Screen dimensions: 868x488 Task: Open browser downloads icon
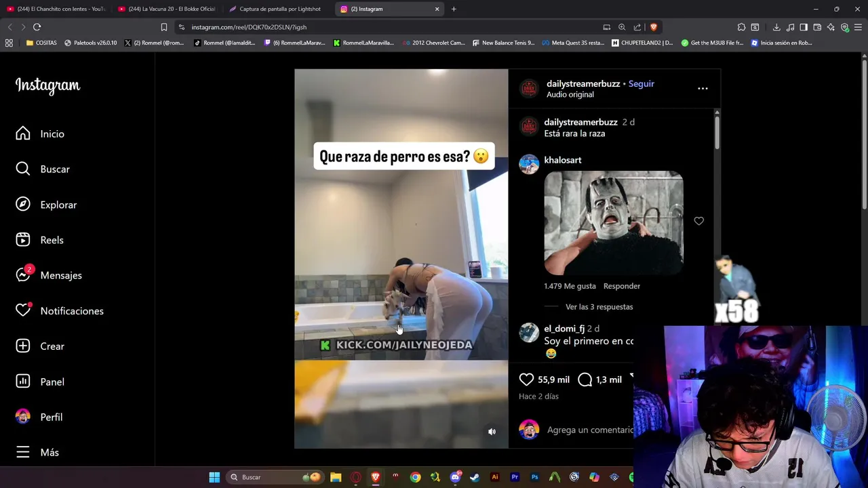pyautogui.click(x=776, y=27)
